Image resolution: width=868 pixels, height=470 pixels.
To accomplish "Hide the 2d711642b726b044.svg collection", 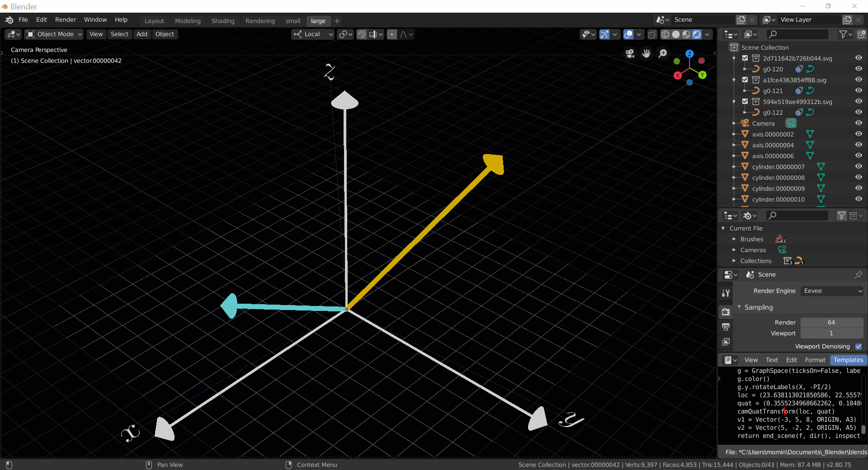I will coord(859,58).
